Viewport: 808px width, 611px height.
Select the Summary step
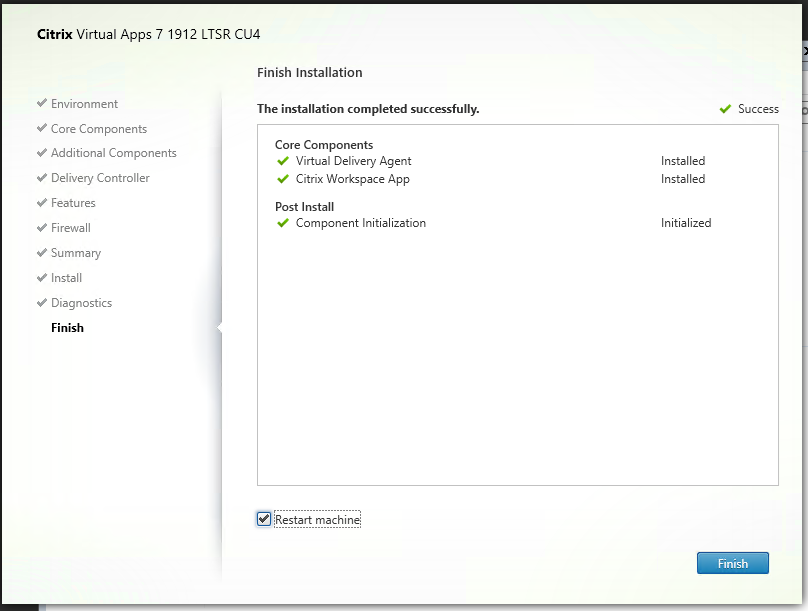[75, 253]
